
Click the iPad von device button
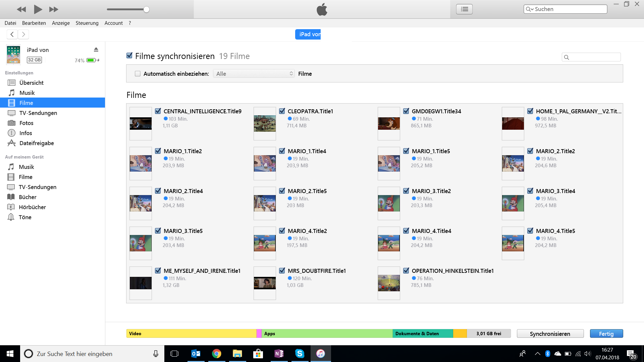pos(308,34)
